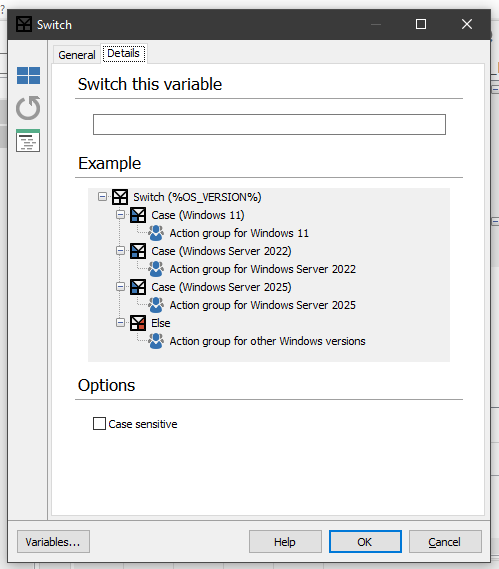Click the Action group for Windows 11 icon
The height and width of the screenshot is (569, 499).
coord(156,233)
